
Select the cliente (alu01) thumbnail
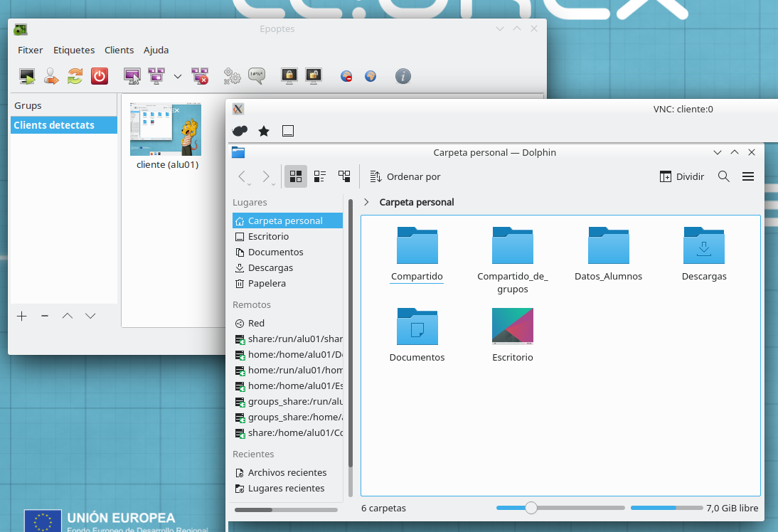click(166, 129)
